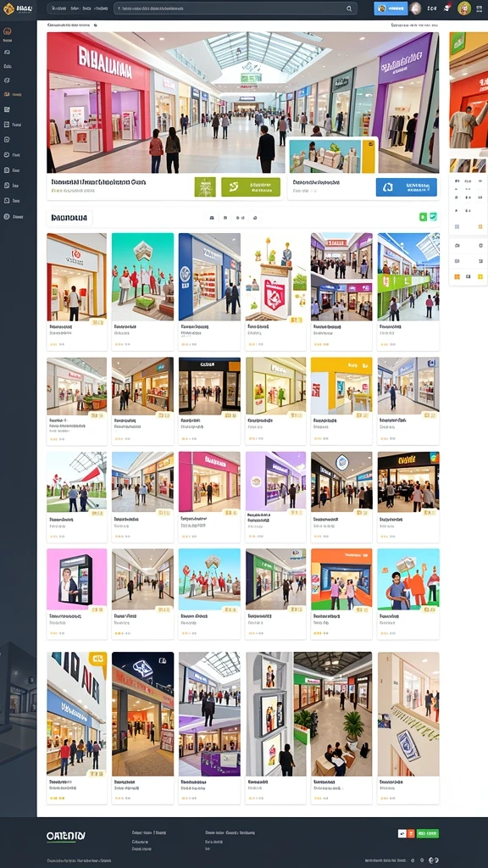This screenshot has height=868, width=488.
Task: Open the pink background kiosk store thumbnail
Action: pos(76,577)
